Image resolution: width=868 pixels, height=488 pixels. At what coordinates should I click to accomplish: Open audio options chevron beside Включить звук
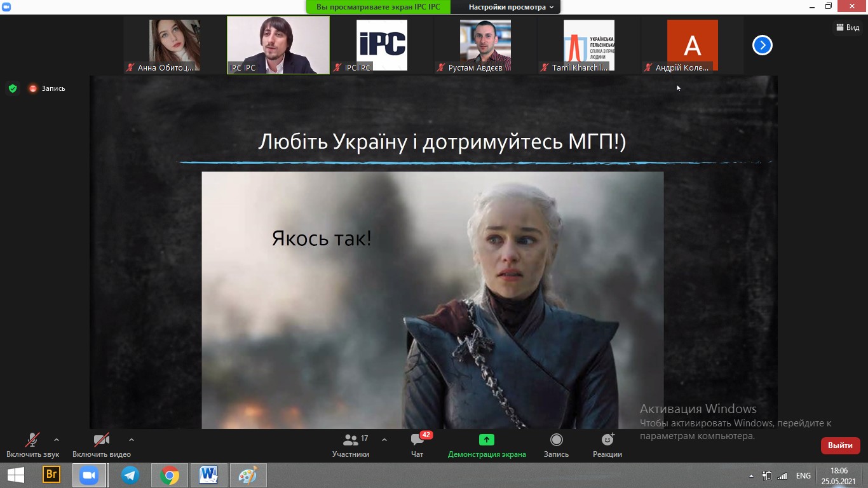coord(57,440)
